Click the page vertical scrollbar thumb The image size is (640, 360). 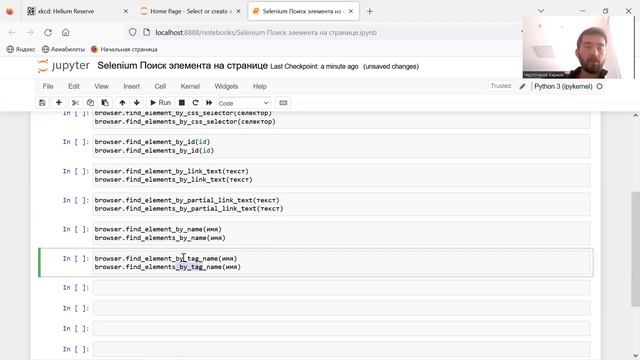coord(636,248)
